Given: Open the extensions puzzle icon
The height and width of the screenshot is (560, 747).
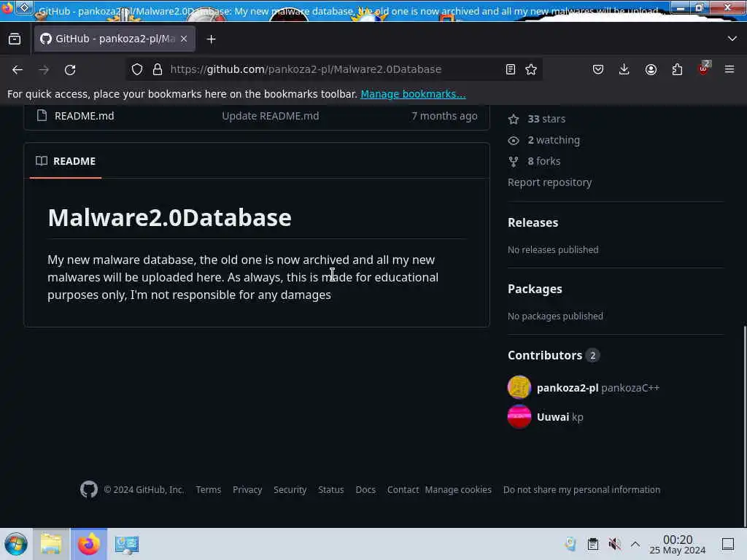Looking at the screenshot, I should pyautogui.click(x=677, y=69).
